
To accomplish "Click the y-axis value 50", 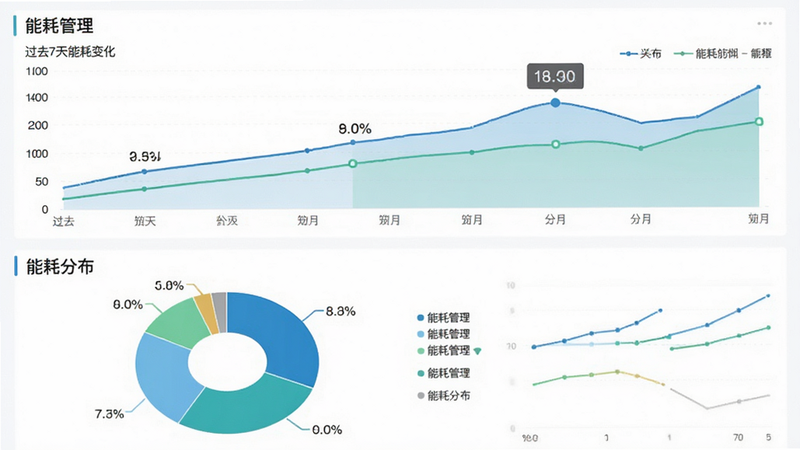I will tap(41, 182).
